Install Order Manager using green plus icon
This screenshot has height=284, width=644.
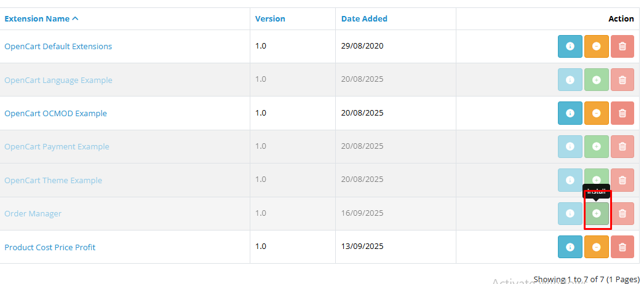596,213
